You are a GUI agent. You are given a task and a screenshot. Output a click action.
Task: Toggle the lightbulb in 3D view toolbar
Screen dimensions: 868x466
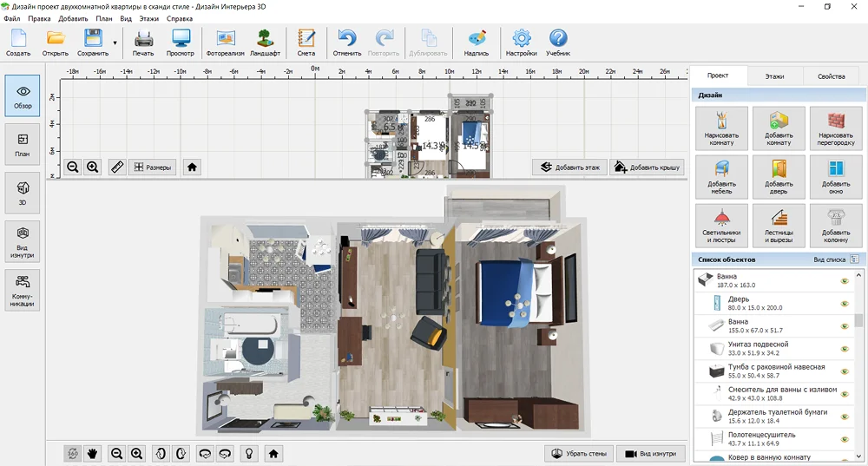pos(250,453)
